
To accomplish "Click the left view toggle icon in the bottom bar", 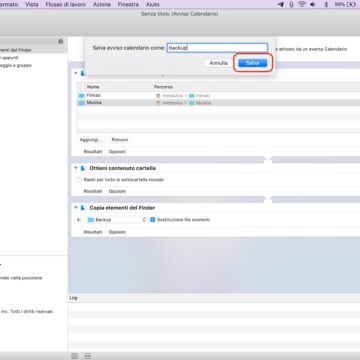I will pos(75,356).
